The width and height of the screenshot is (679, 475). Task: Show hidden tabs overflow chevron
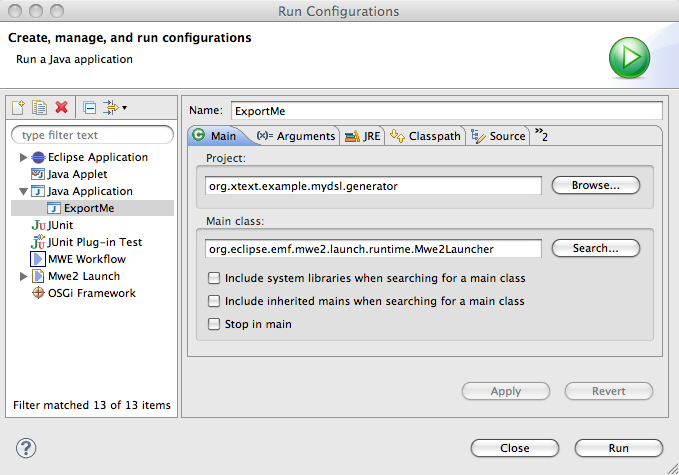tap(541, 135)
